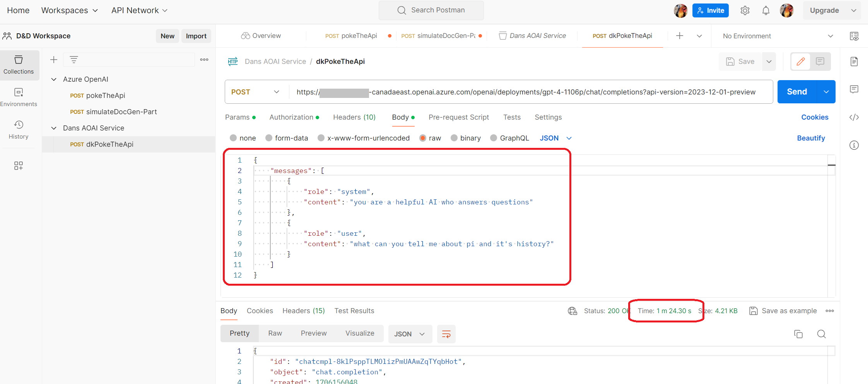
Task: Click the request URL field
Action: pyautogui.click(x=531, y=92)
